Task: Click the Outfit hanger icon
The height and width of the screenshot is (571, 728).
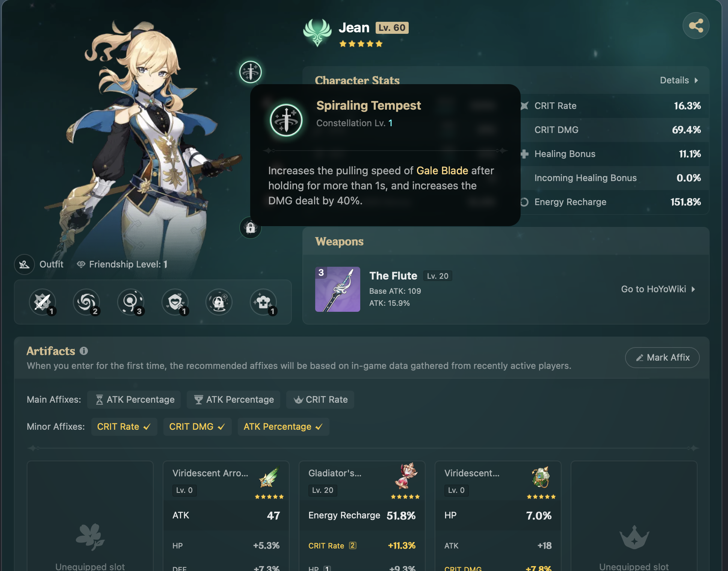Action: pos(24,264)
